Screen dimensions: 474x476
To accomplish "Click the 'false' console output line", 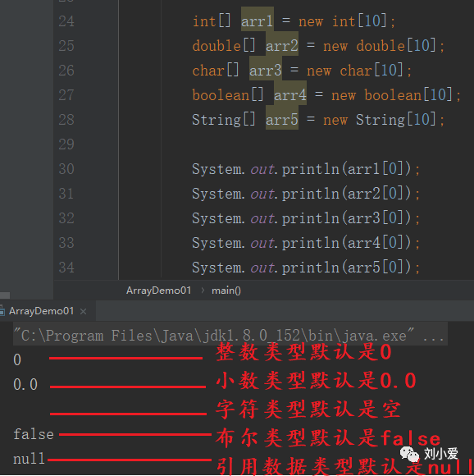I will [x=34, y=434].
